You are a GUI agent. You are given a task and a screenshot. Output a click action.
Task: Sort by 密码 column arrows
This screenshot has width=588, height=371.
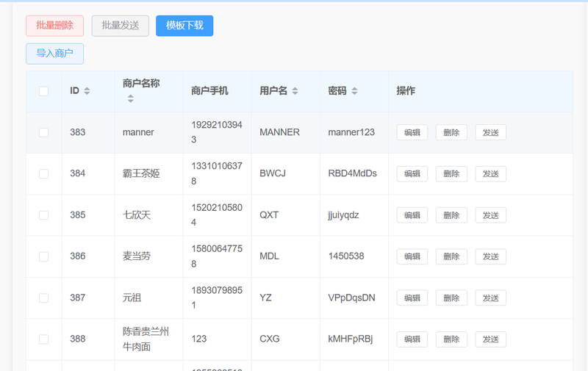354,91
